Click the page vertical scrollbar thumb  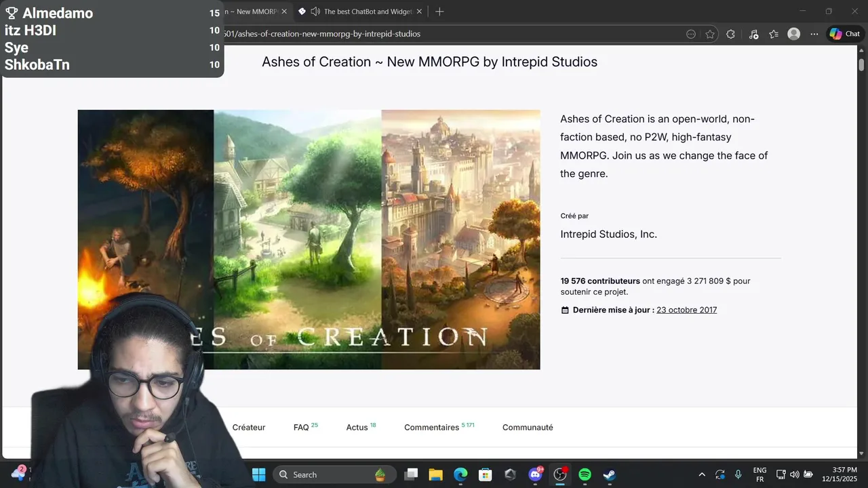(861, 64)
